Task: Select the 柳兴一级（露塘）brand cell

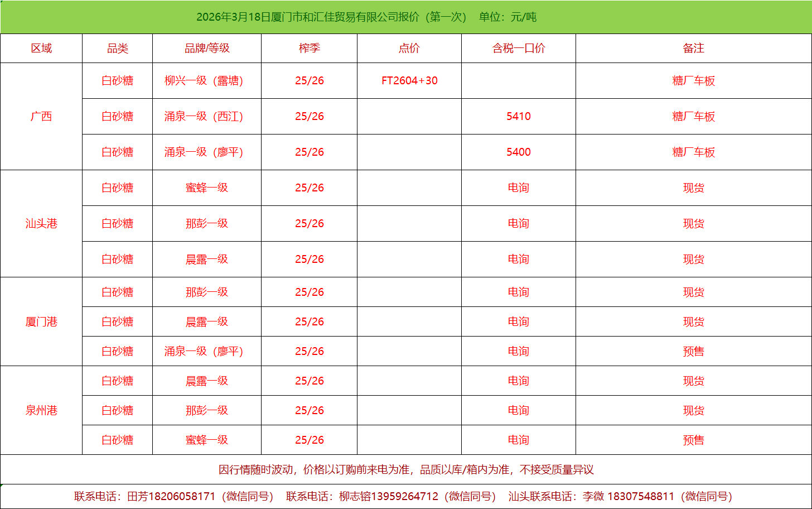Action: click(204, 81)
